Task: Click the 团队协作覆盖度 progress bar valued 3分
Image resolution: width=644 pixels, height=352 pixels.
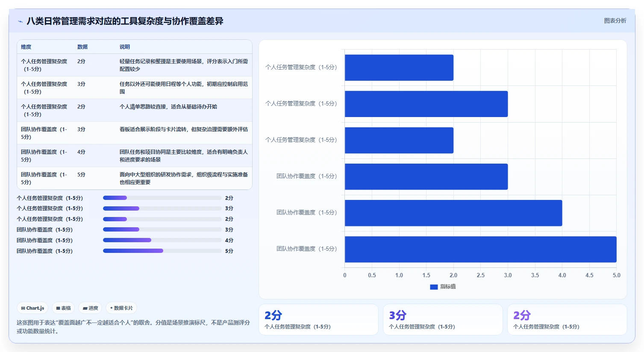Action: 162,229
